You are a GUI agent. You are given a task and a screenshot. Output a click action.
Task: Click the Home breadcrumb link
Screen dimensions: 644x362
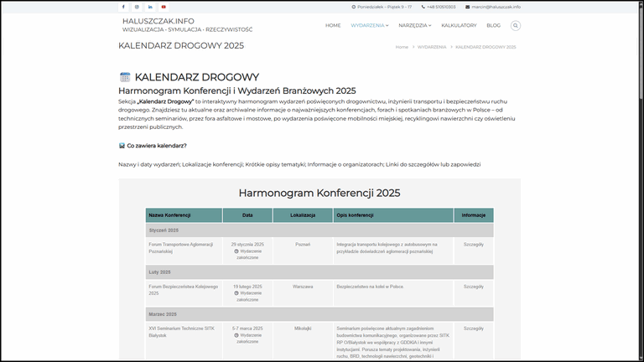402,47
